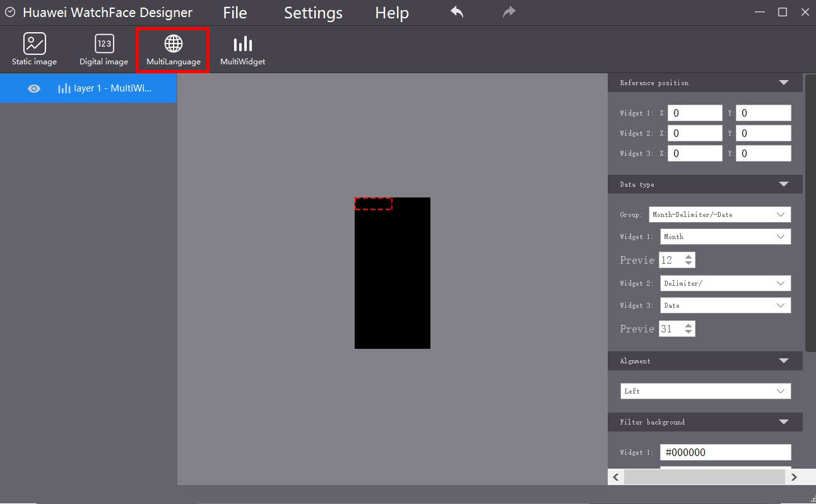Click Widget 2 X reference field
816x504 pixels.
[695, 133]
